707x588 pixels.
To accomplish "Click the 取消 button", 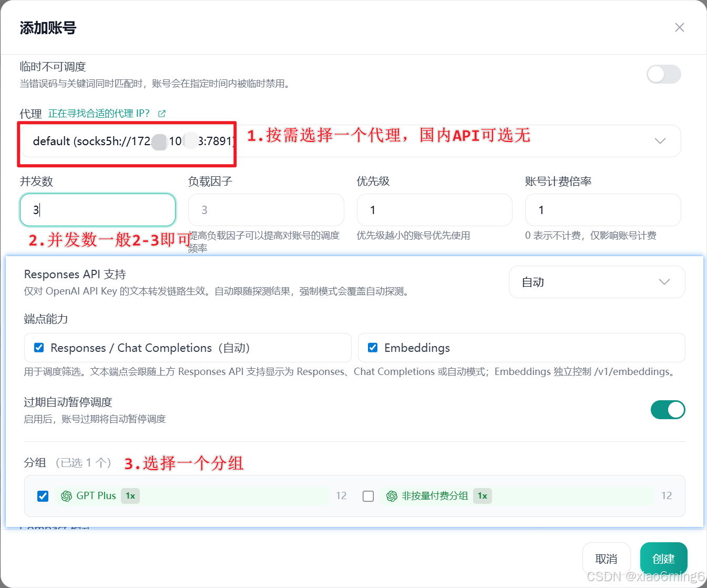I will [x=607, y=559].
